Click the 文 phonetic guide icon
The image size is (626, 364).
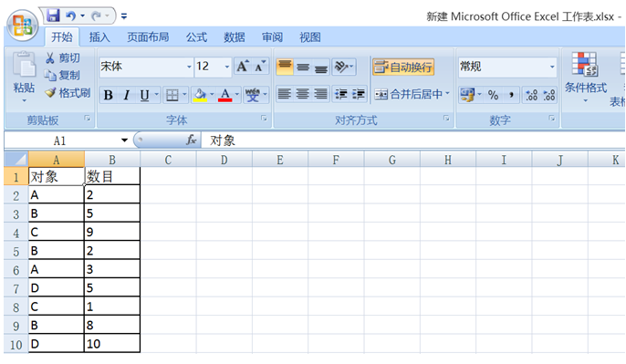click(x=252, y=95)
